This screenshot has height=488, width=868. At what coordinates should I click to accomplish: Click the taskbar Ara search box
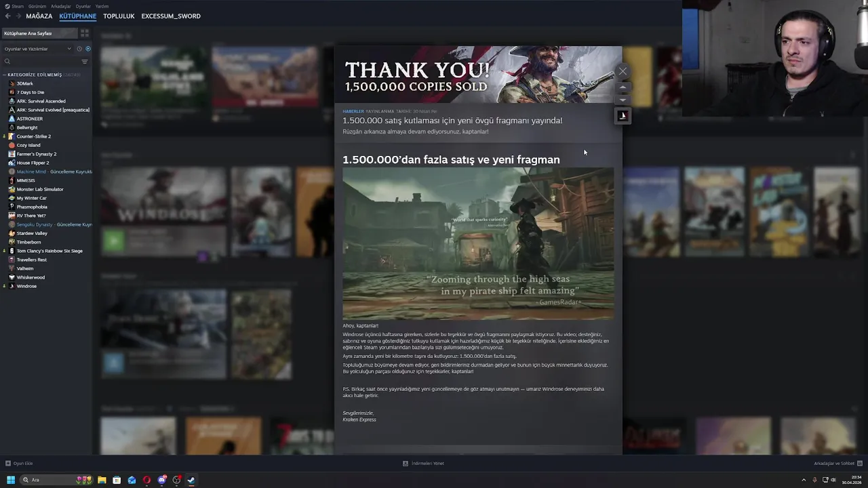pyautogui.click(x=57, y=480)
